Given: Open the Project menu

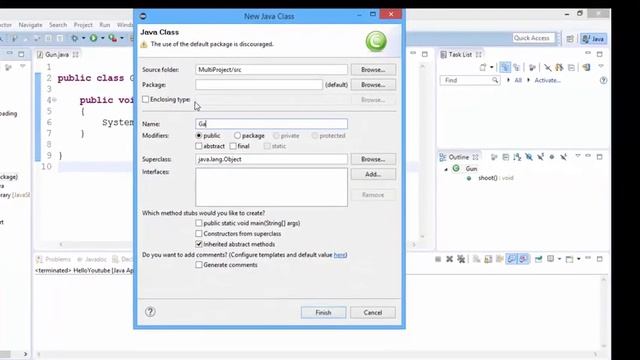Looking at the screenshot, I should pyautogui.click(x=83, y=25).
